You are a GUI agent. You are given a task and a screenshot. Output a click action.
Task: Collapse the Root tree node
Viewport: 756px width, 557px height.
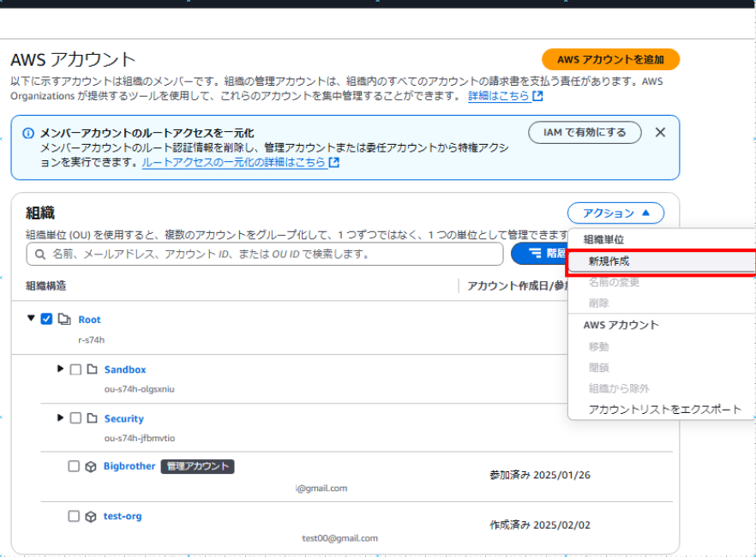pos(32,319)
